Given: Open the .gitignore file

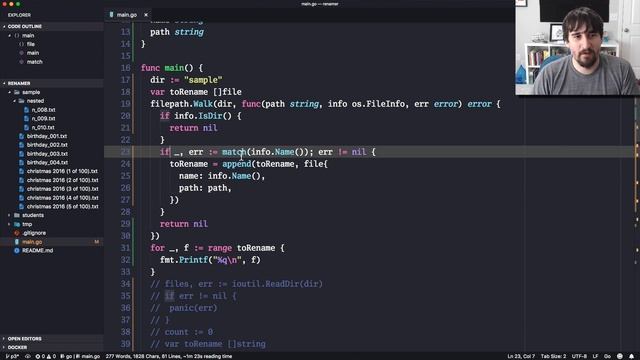Looking at the screenshot, I should 34,233.
